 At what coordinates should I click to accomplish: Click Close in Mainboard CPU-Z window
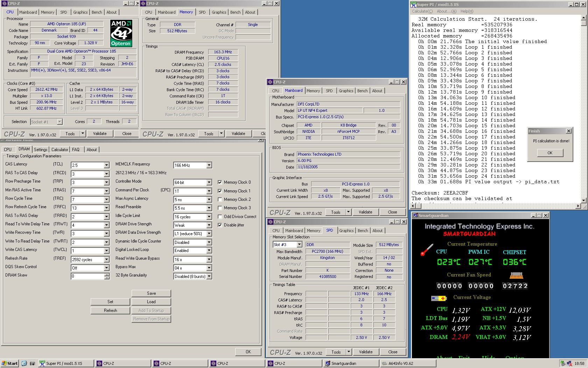pos(392,212)
